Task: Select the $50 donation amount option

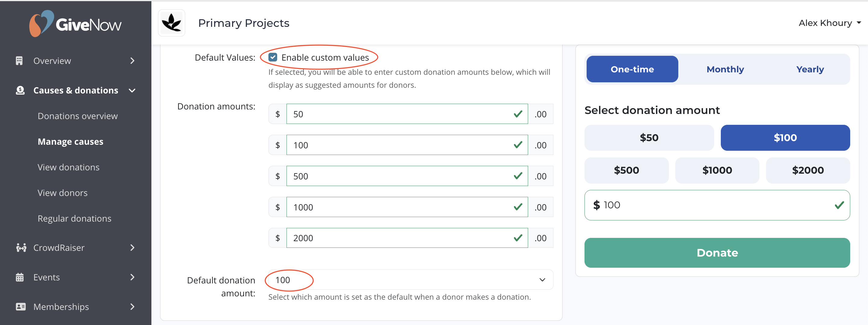Action: click(649, 138)
